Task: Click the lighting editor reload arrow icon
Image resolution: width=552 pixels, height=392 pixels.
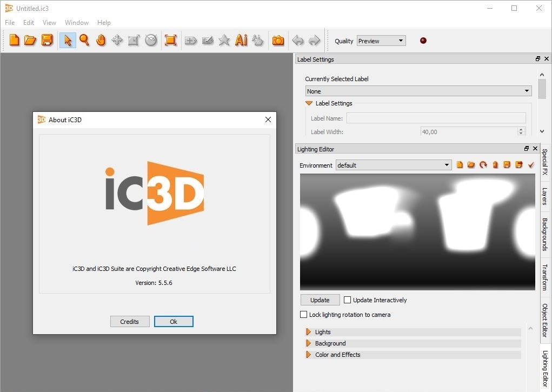Action: (x=483, y=164)
